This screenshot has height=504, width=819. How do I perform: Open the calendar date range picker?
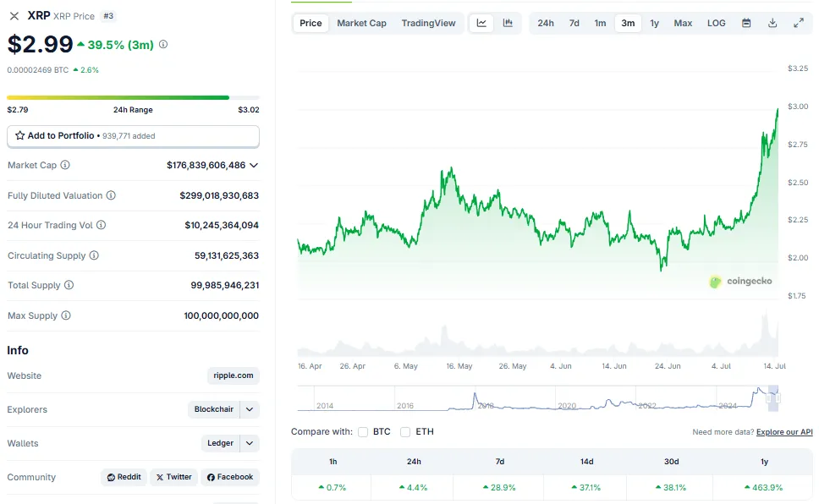(746, 23)
